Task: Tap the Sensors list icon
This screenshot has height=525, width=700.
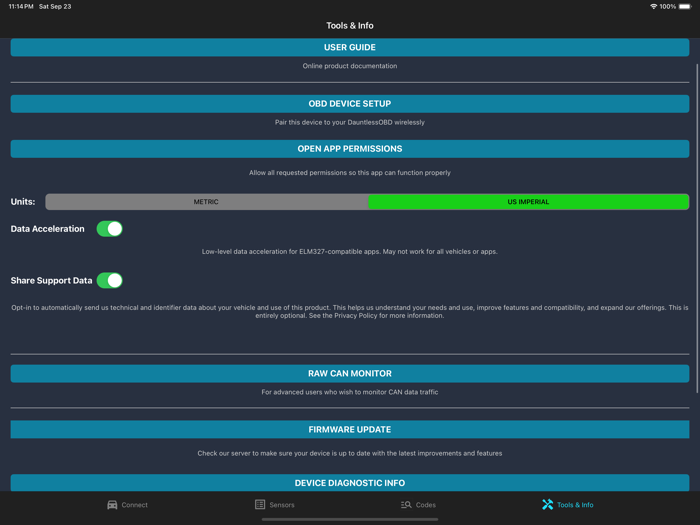Action: (260, 504)
